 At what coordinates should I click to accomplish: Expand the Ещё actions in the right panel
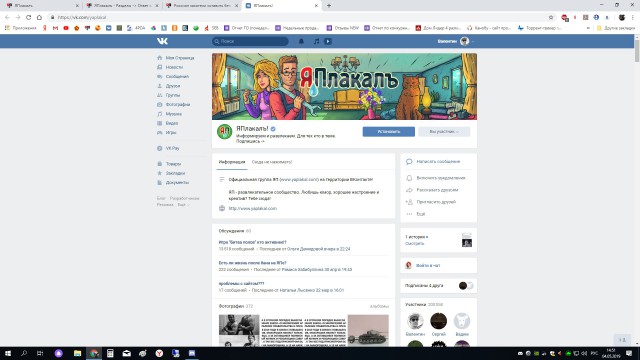(420, 214)
